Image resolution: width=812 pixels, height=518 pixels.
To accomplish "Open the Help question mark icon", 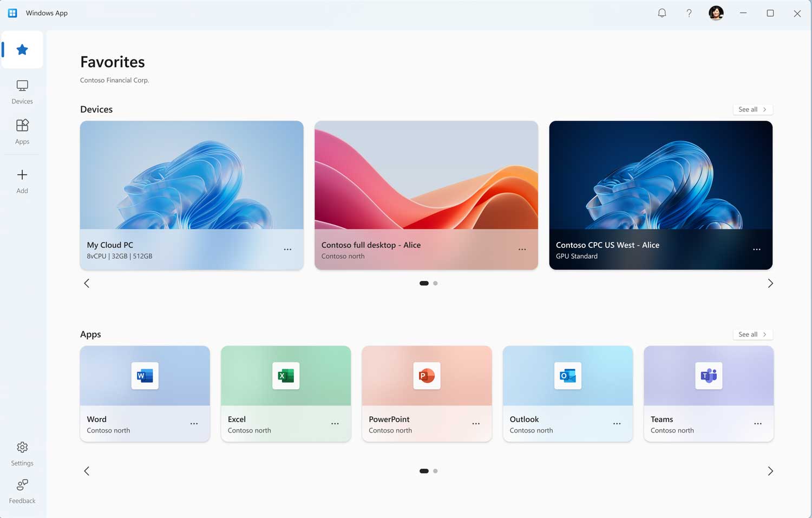I will [x=689, y=12].
